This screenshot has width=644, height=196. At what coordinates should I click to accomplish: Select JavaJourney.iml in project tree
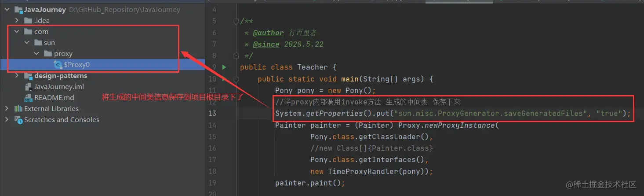(59, 86)
